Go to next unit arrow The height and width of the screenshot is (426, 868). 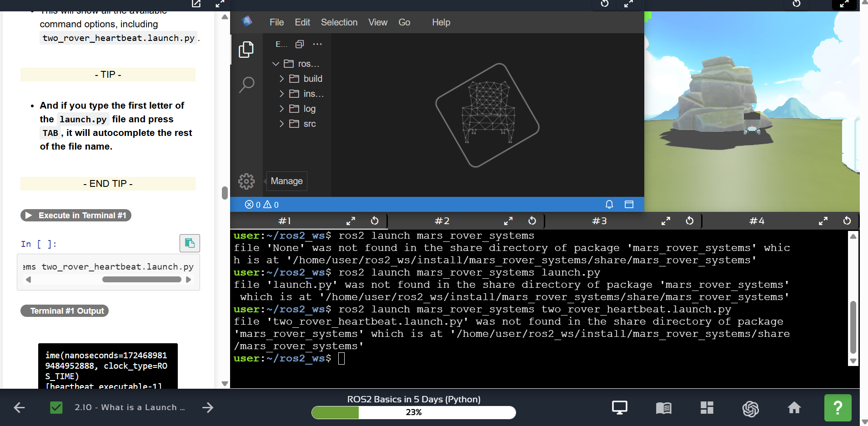(x=208, y=407)
